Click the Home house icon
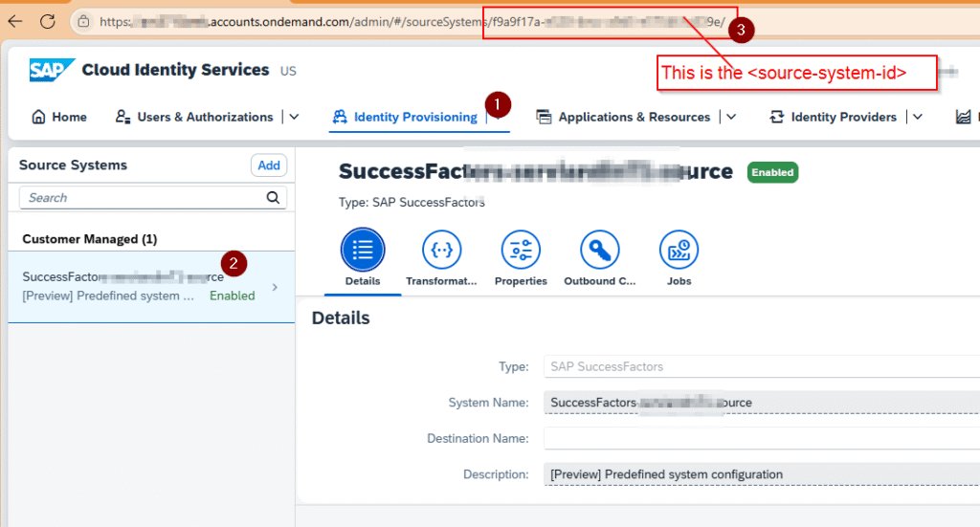Screen dimensions: 980x527 point(38,117)
